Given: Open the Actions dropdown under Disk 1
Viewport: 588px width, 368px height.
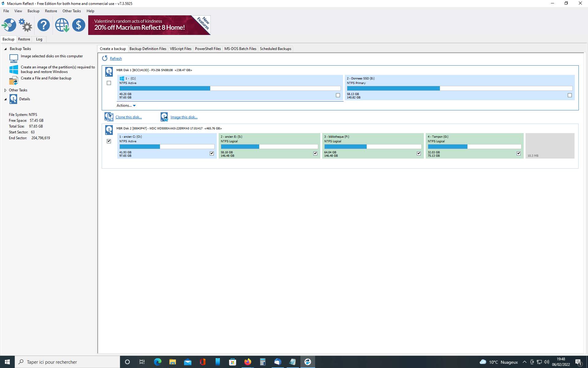Looking at the screenshot, I should (126, 105).
